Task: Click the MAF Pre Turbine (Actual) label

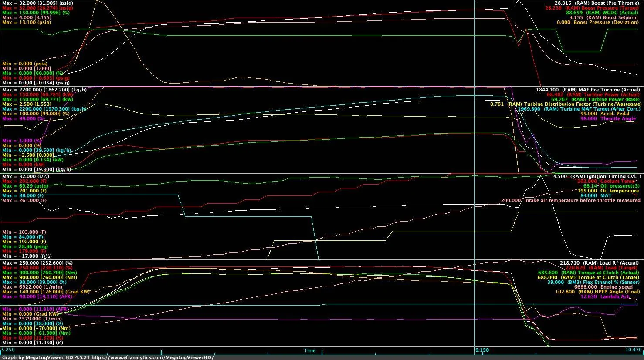Action: click(x=587, y=89)
